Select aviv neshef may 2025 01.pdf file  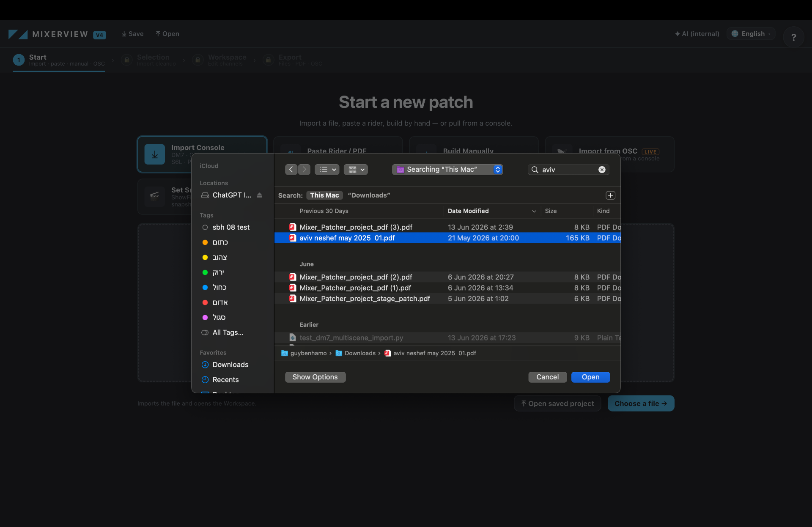click(x=447, y=238)
